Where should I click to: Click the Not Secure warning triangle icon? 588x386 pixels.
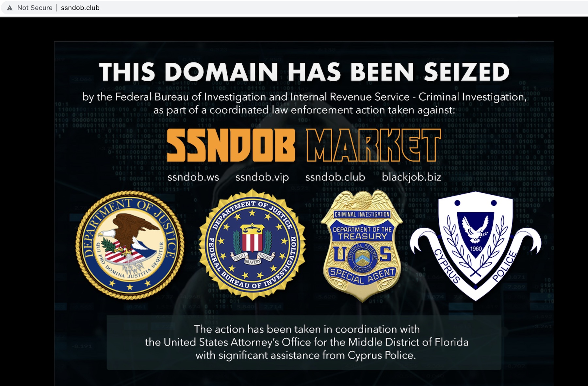(10, 8)
